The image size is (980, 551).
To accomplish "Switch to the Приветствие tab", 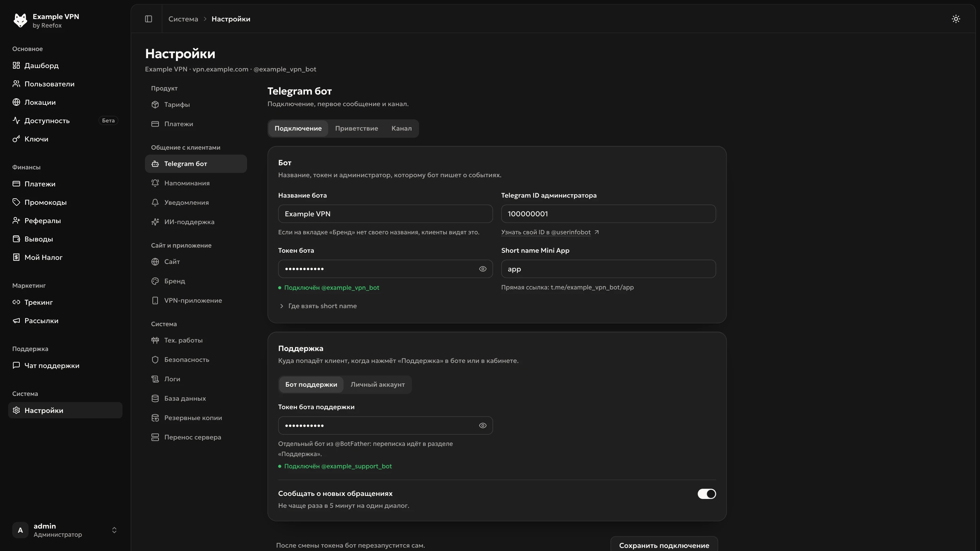I will pyautogui.click(x=357, y=129).
